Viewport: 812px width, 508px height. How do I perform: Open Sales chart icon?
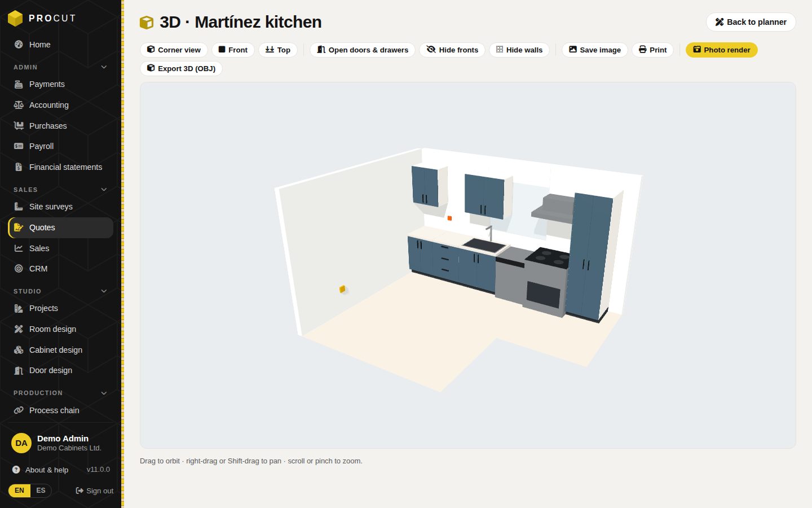point(19,248)
